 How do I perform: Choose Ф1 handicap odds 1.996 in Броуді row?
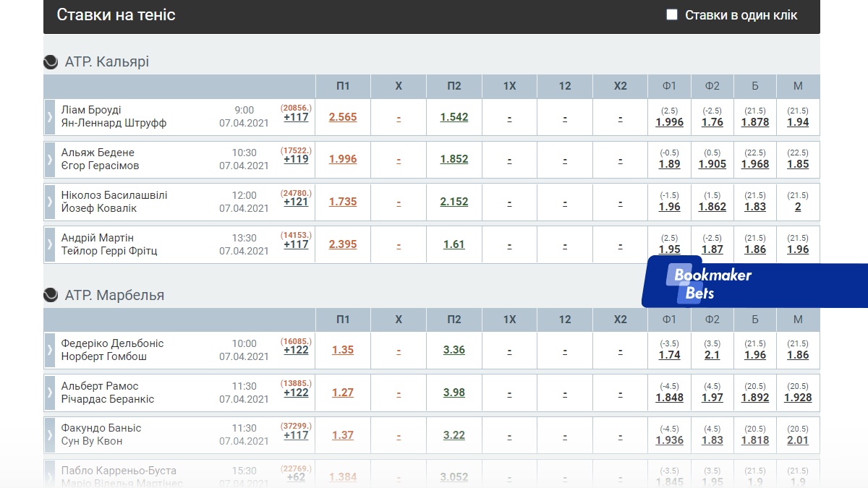click(x=669, y=122)
